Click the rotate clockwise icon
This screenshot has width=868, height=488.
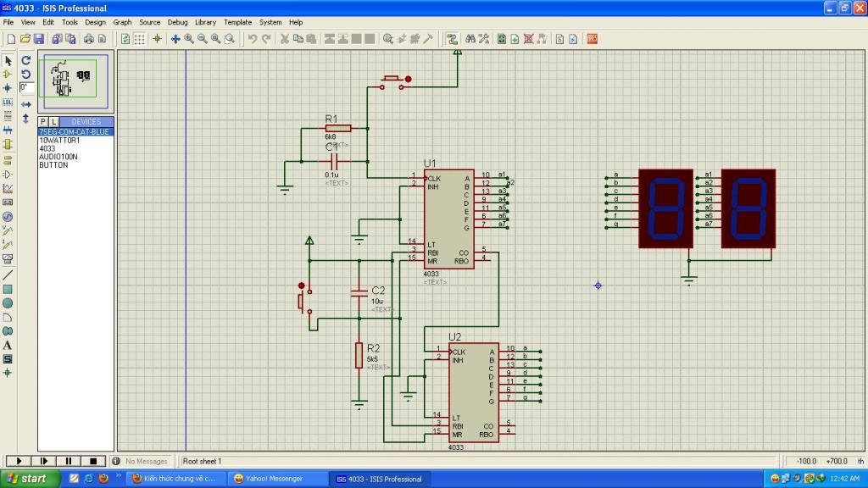click(25, 61)
